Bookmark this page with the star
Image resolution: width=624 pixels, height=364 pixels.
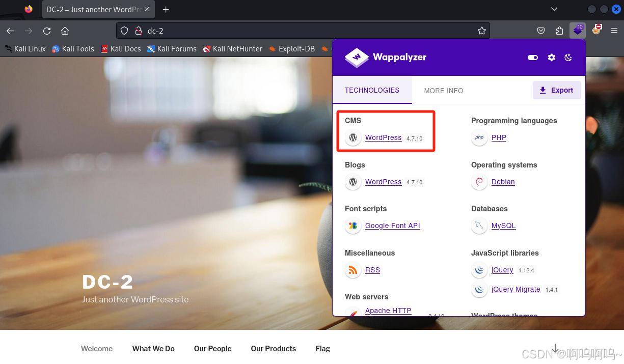(x=481, y=31)
